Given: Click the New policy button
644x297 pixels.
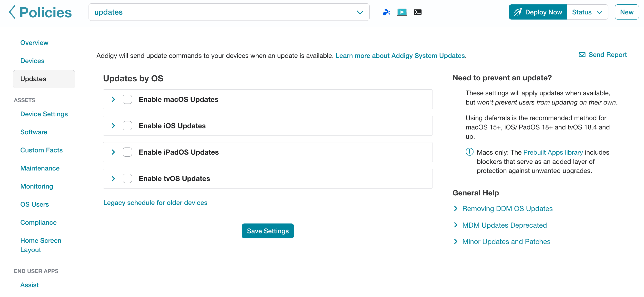Looking at the screenshot, I should point(626,12).
